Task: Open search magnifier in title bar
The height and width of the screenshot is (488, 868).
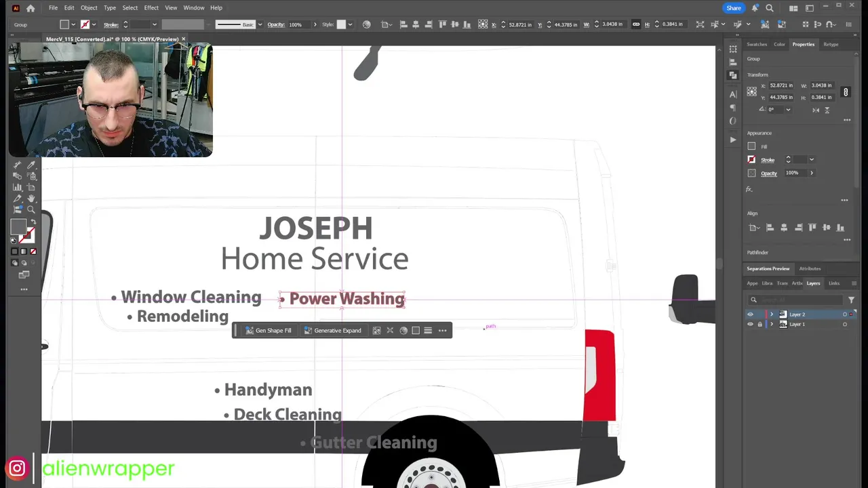Action: point(770,8)
